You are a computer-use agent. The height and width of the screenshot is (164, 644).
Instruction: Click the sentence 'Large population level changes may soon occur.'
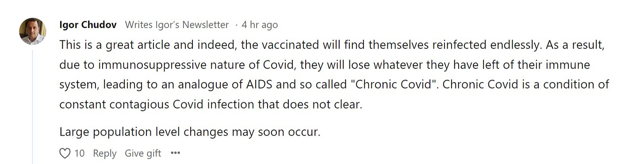[189, 132]
